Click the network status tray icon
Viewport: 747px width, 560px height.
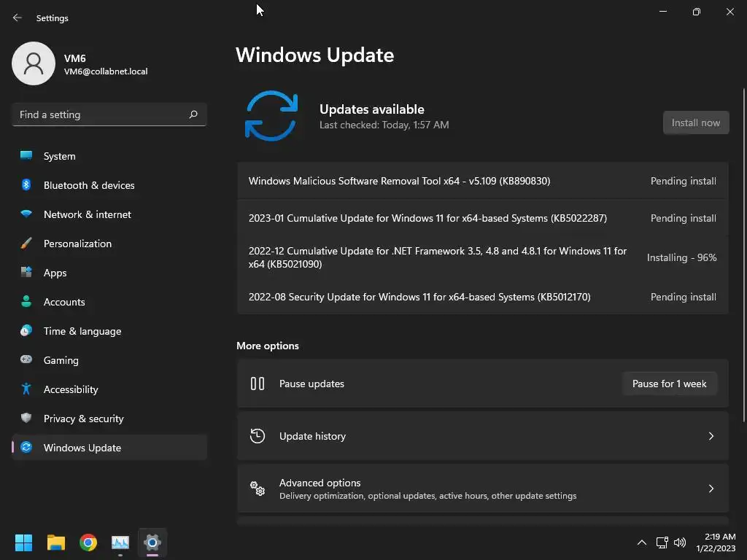pyautogui.click(x=662, y=542)
